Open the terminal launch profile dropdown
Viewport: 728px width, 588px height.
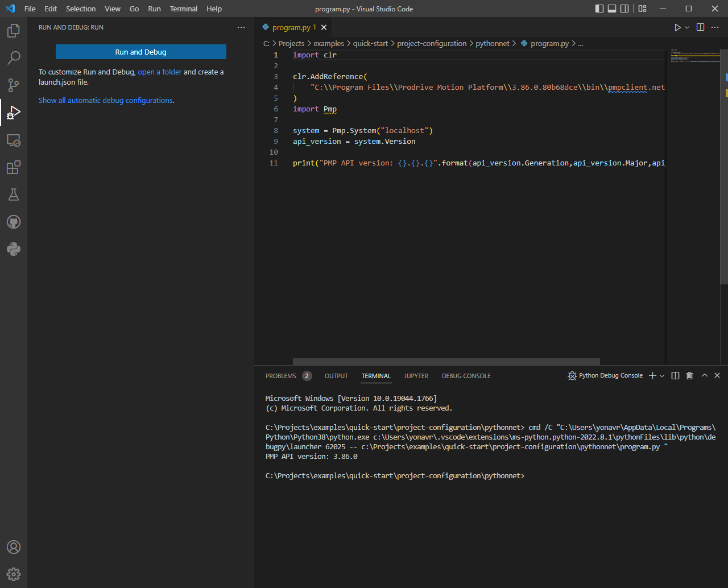point(662,376)
